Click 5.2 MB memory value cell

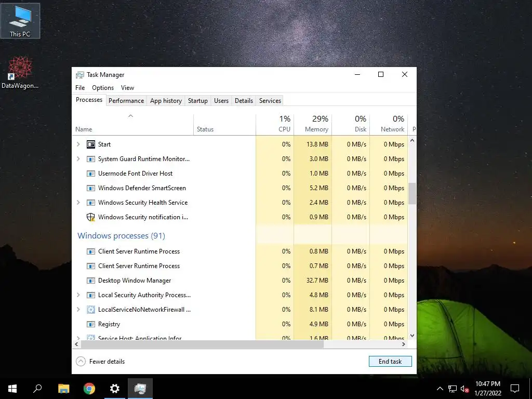(x=313, y=188)
